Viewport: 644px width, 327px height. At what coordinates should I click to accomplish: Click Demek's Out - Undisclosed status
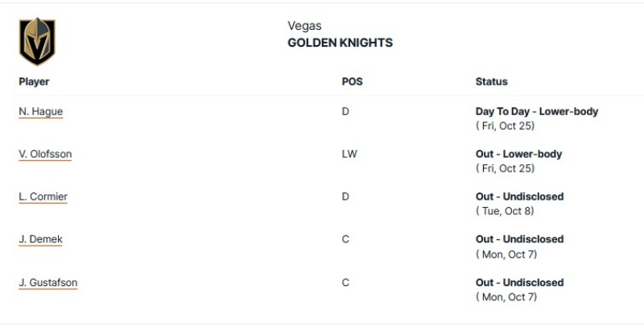click(x=519, y=239)
